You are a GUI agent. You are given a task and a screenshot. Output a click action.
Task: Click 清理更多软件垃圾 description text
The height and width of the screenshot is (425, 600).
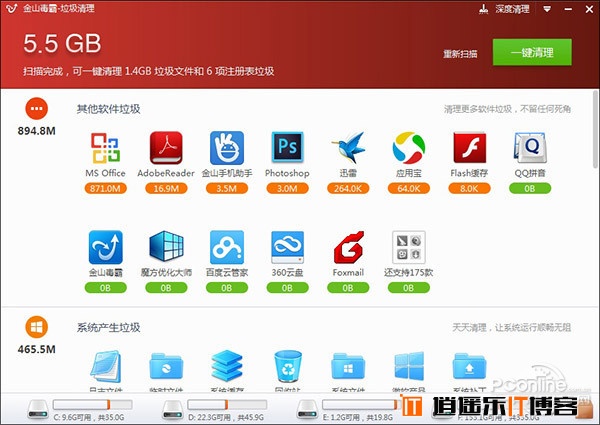[x=507, y=109]
